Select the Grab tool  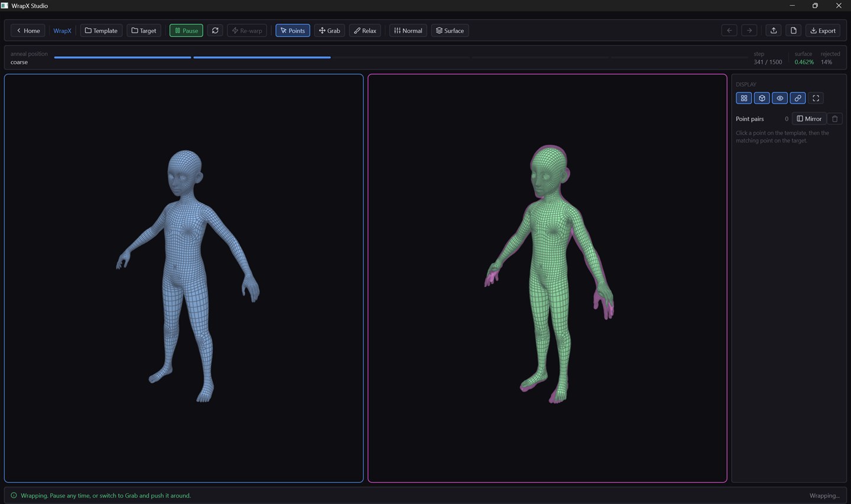pyautogui.click(x=330, y=31)
